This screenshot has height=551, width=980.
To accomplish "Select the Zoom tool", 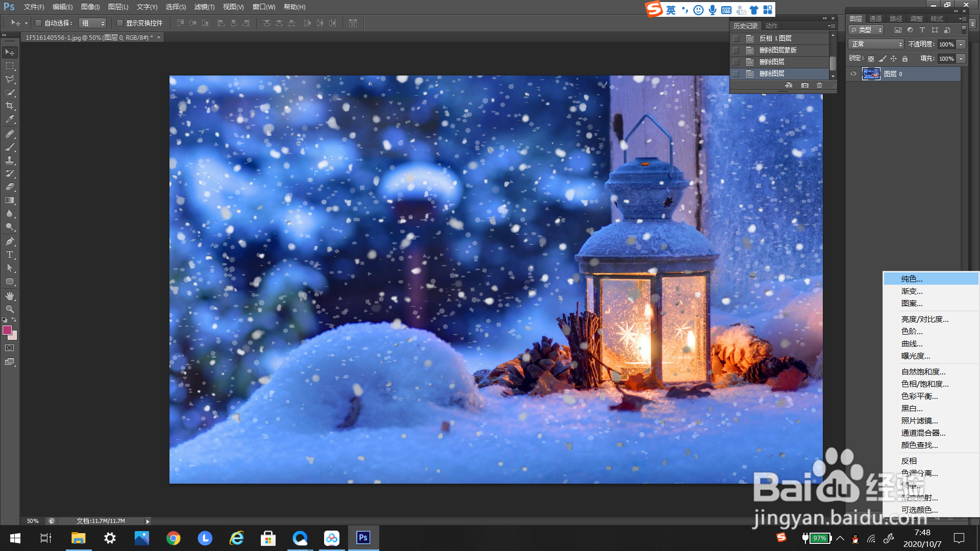I will [10, 309].
